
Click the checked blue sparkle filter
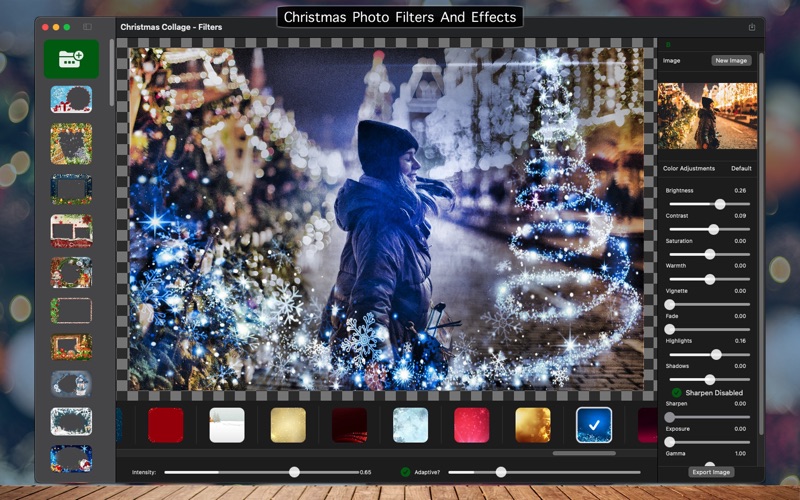(594, 425)
